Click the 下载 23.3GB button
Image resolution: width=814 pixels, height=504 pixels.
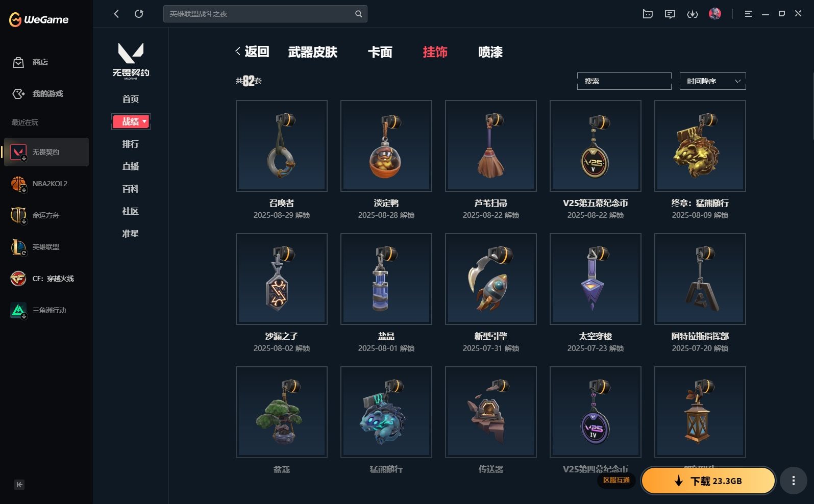pos(708,481)
